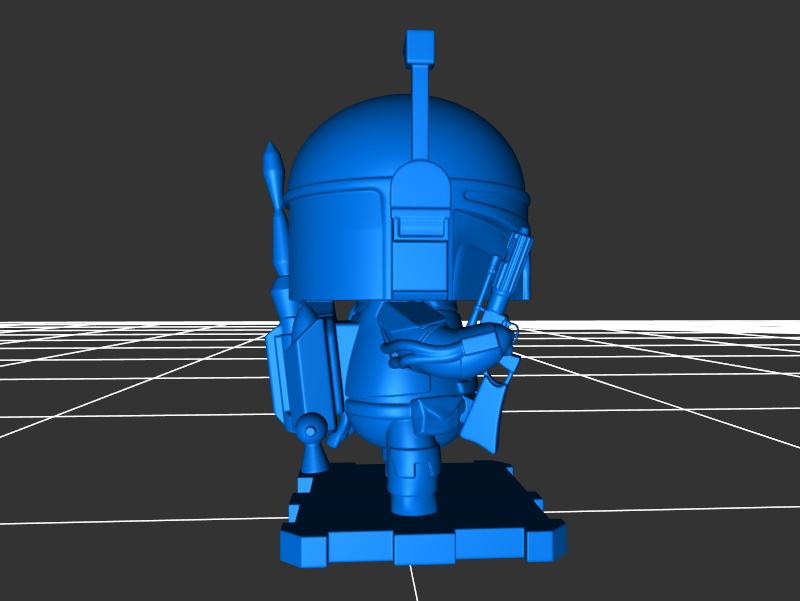Select the base's front-right corner block
The width and height of the screenshot is (800, 601).
[x=546, y=541]
